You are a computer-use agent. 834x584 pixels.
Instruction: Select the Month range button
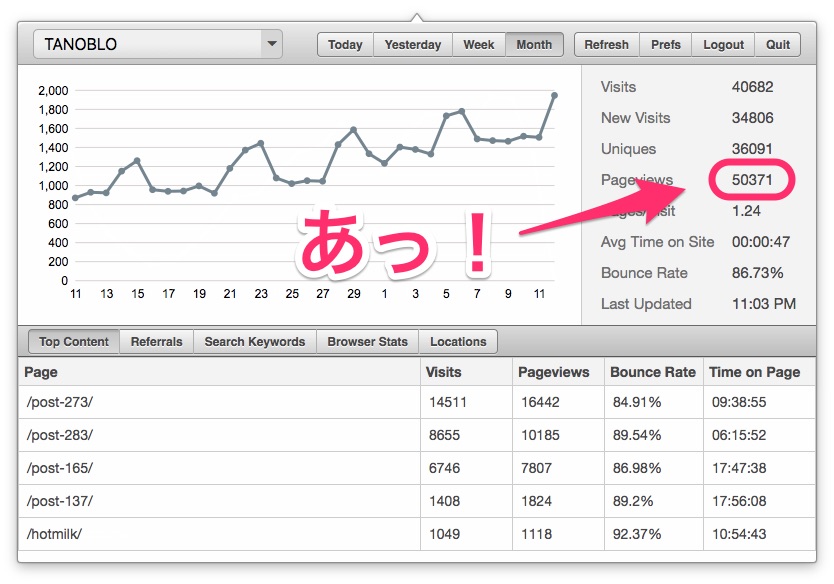tap(534, 45)
